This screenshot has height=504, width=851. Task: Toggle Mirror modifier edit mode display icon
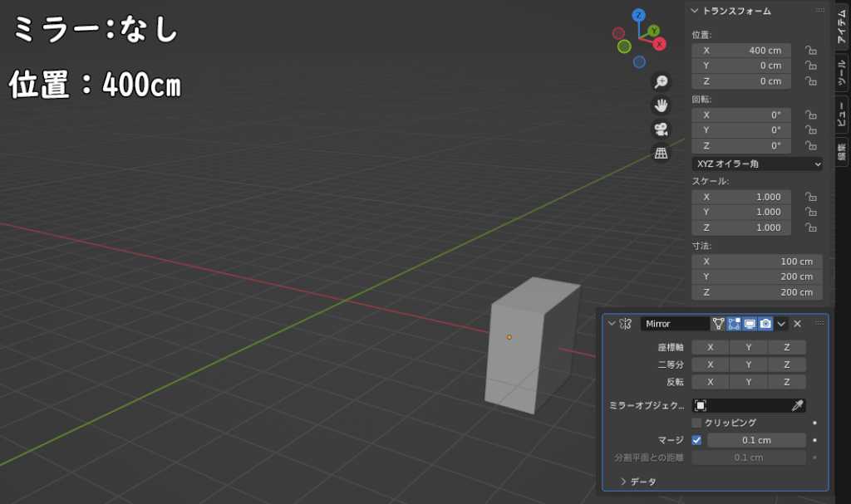pyautogui.click(x=734, y=324)
